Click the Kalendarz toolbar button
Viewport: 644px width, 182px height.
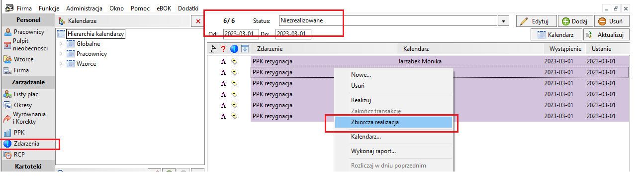pyautogui.click(x=556, y=35)
